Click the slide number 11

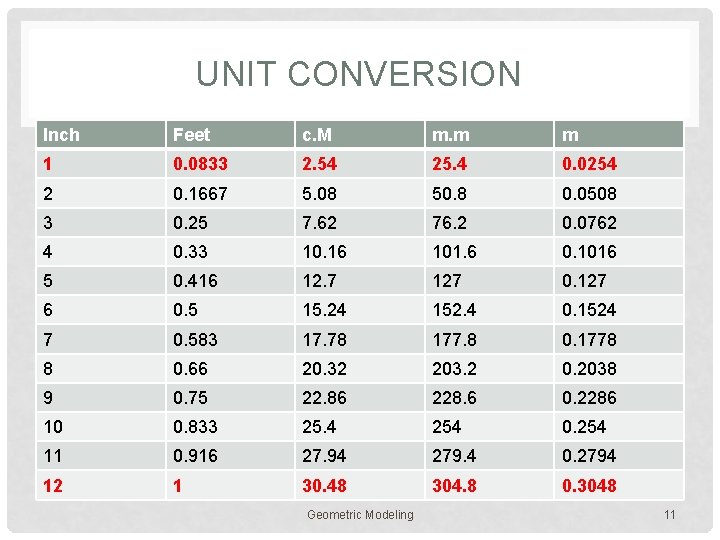(x=670, y=515)
